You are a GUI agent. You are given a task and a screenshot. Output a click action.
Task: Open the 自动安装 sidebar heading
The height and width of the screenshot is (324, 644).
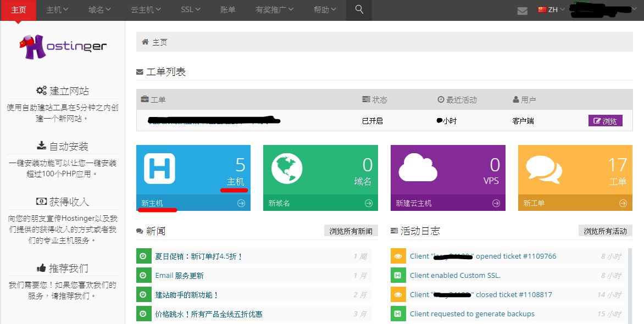click(x=69, y=146)
